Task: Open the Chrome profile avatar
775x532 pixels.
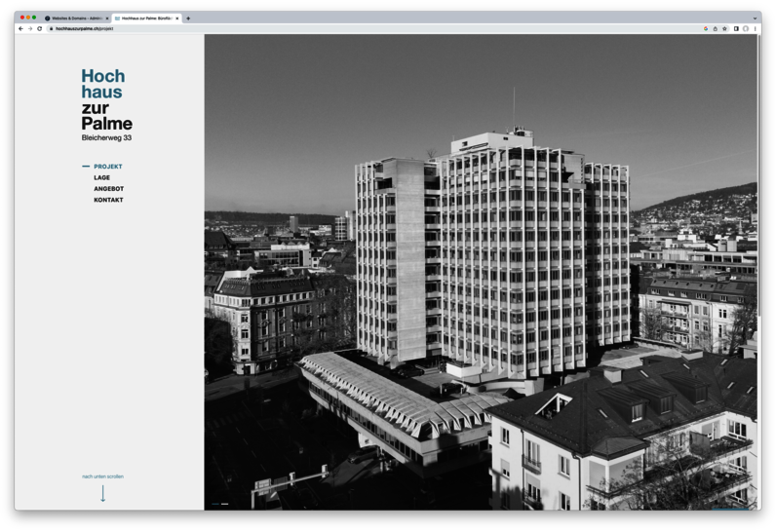Action: coord(746,29)
